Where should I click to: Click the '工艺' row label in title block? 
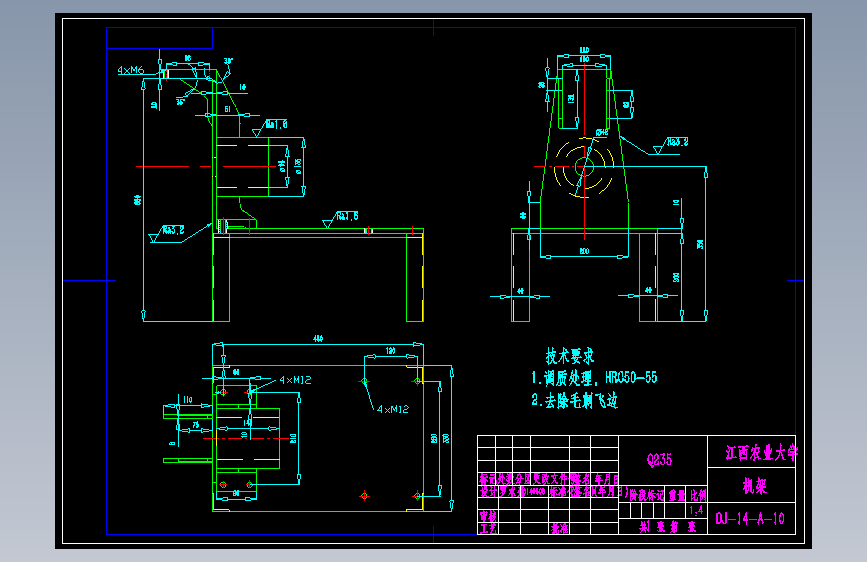[x=488, y=529]
